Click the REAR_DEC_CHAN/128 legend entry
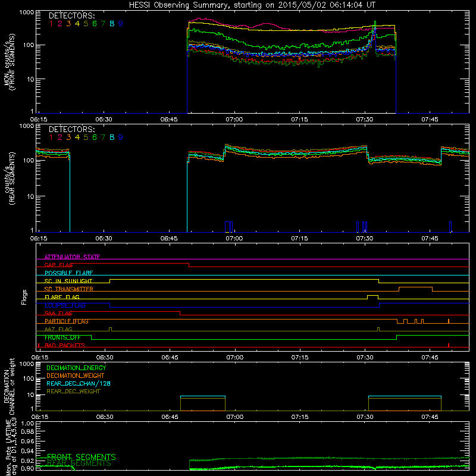 79,384
